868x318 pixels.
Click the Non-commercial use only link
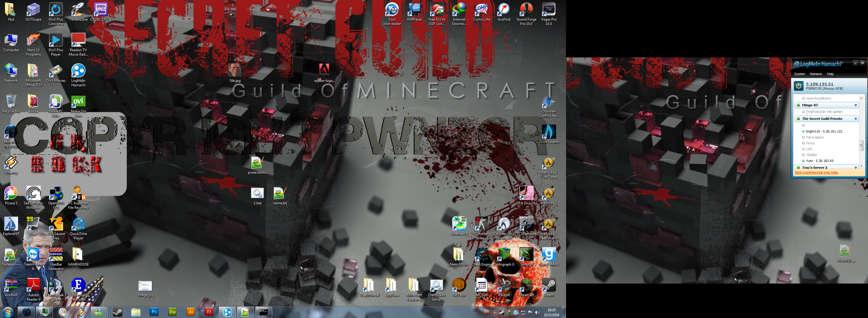coord(816,173)
